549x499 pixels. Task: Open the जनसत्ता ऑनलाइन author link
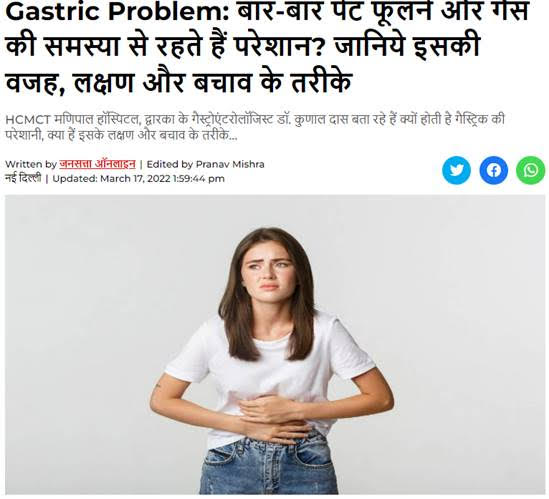[x=97, y=164]
